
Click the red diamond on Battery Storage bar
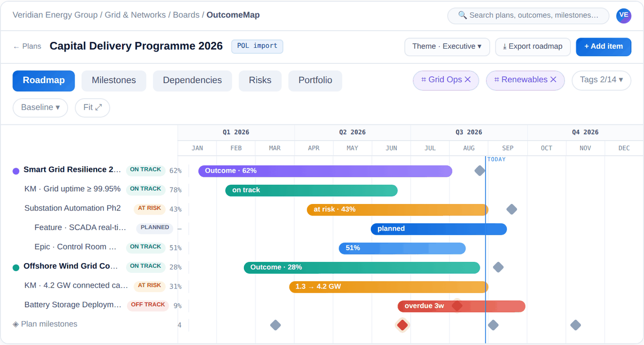point(457,305)
